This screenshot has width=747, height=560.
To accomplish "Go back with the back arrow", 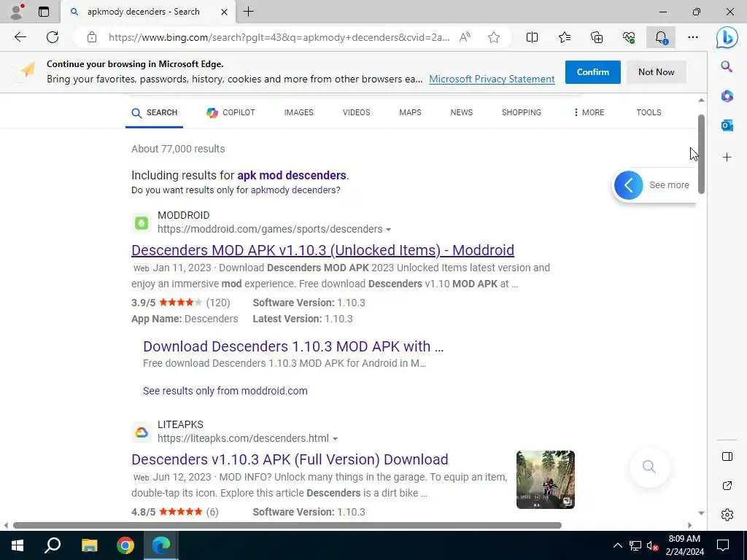I will (x=20, y=37).
